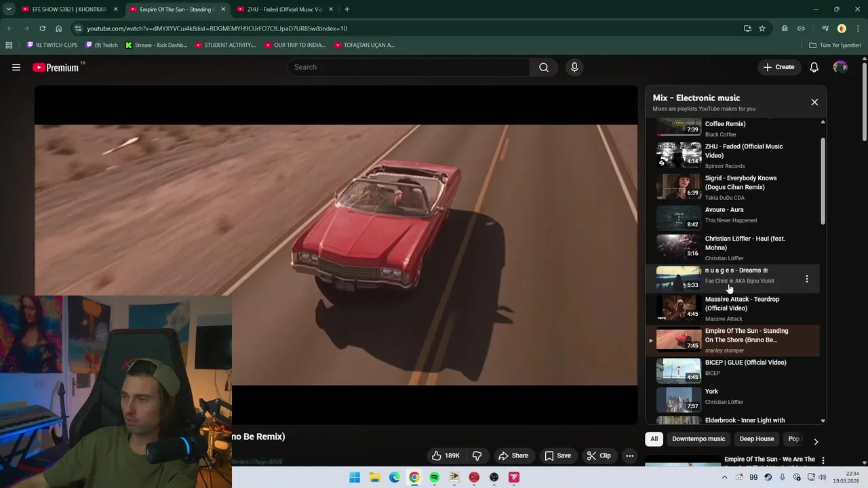868x488 pixels.
Task: Click the video player showing red convertible
Action: pyautogui.click(x=336, y=255)
